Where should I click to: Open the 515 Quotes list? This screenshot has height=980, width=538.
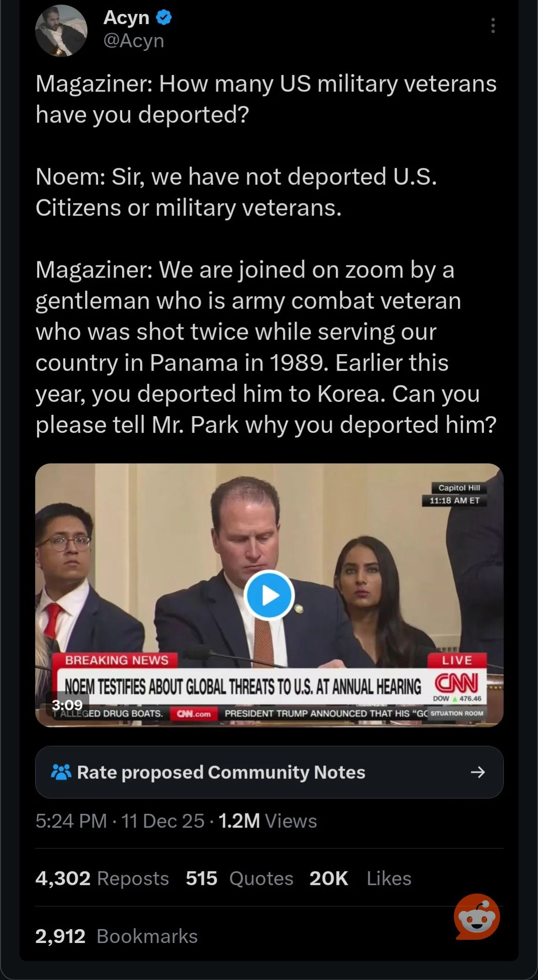pos(239,878)
